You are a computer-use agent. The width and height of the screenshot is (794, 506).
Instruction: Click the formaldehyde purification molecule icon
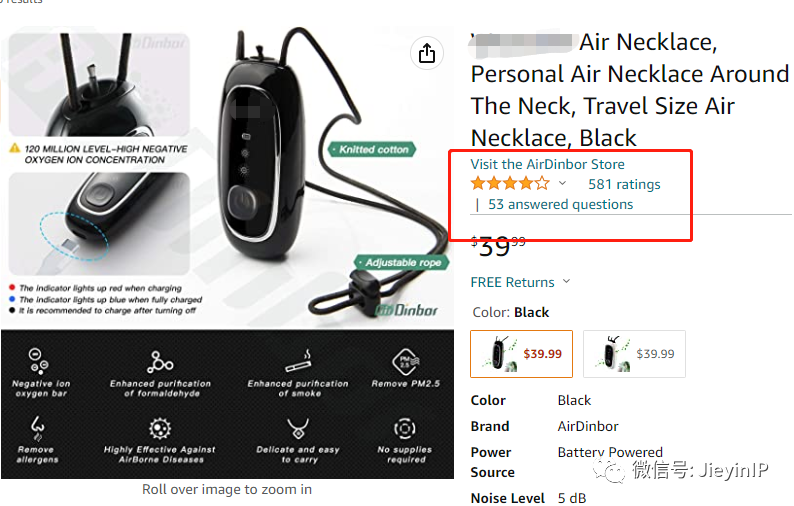160,362
